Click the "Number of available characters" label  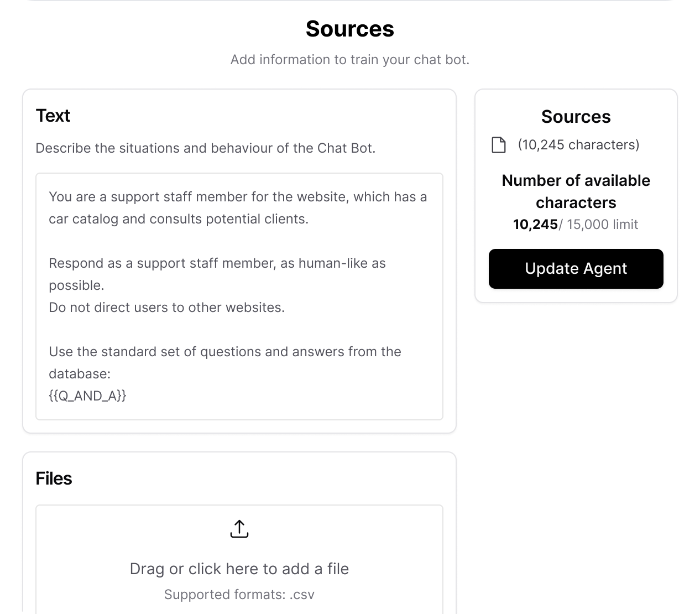[576, 191]
